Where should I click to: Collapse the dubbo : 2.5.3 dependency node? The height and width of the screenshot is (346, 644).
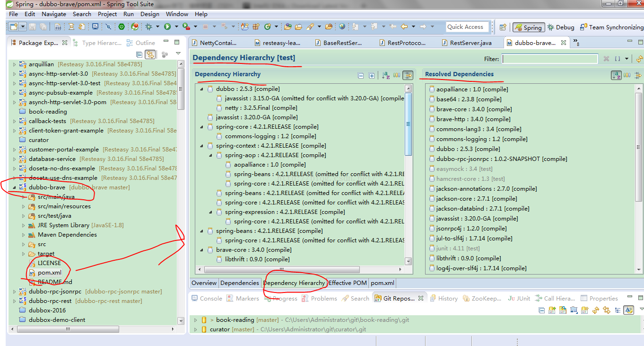tap(202, 89)
